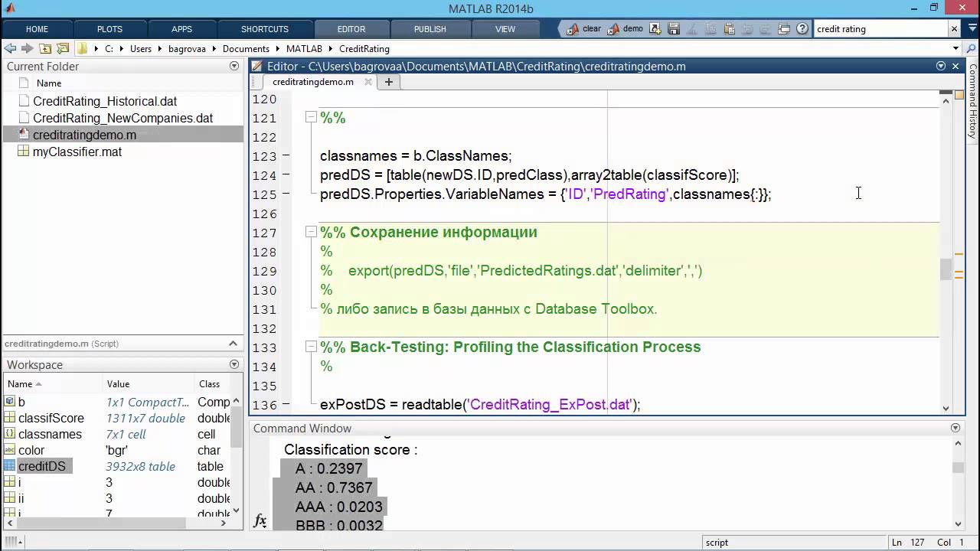Click the creditDS table variable icon
980x551 pixels.
(x=10, y=466)
